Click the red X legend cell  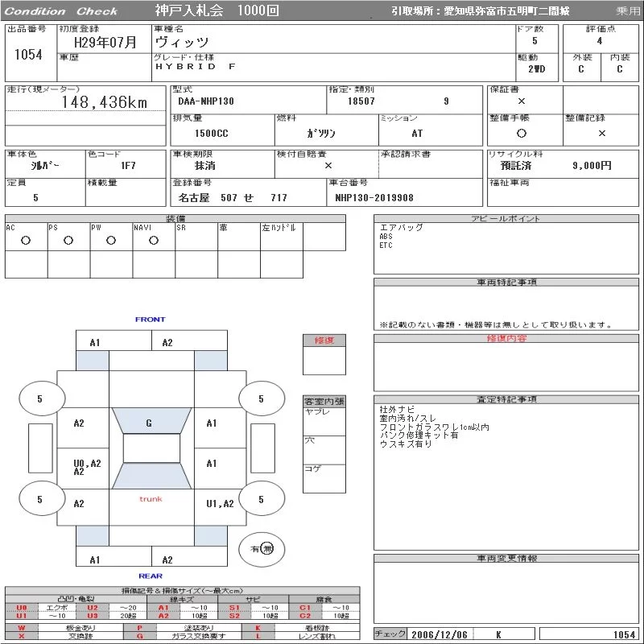22,636
